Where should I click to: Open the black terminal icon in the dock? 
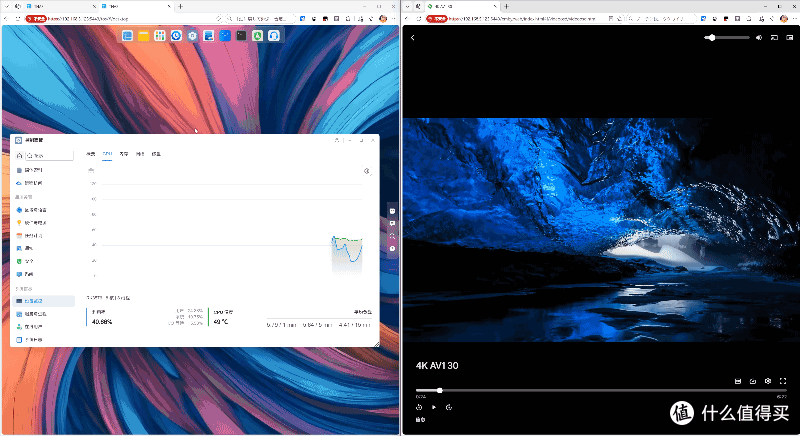(241, 36)
